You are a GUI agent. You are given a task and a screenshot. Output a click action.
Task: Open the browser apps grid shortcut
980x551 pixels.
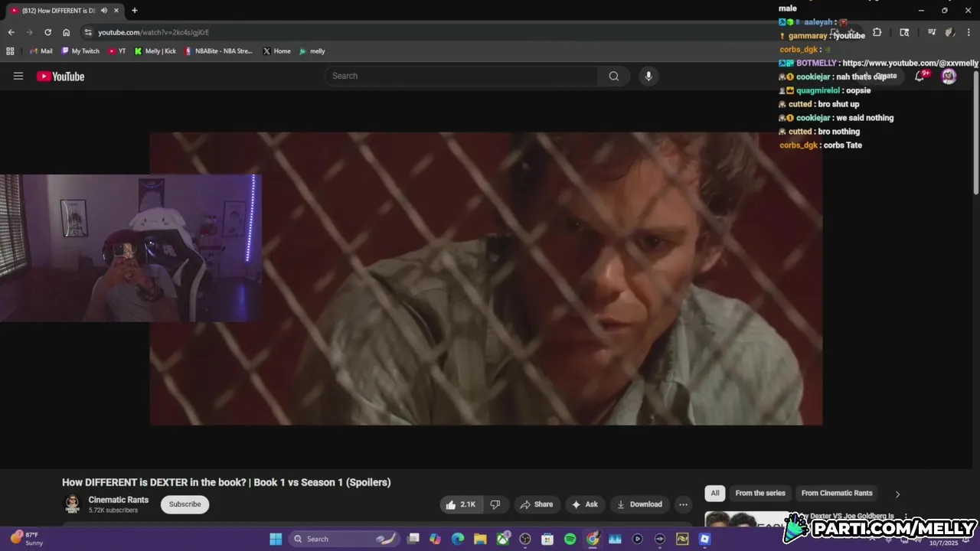tap(10, 51)
